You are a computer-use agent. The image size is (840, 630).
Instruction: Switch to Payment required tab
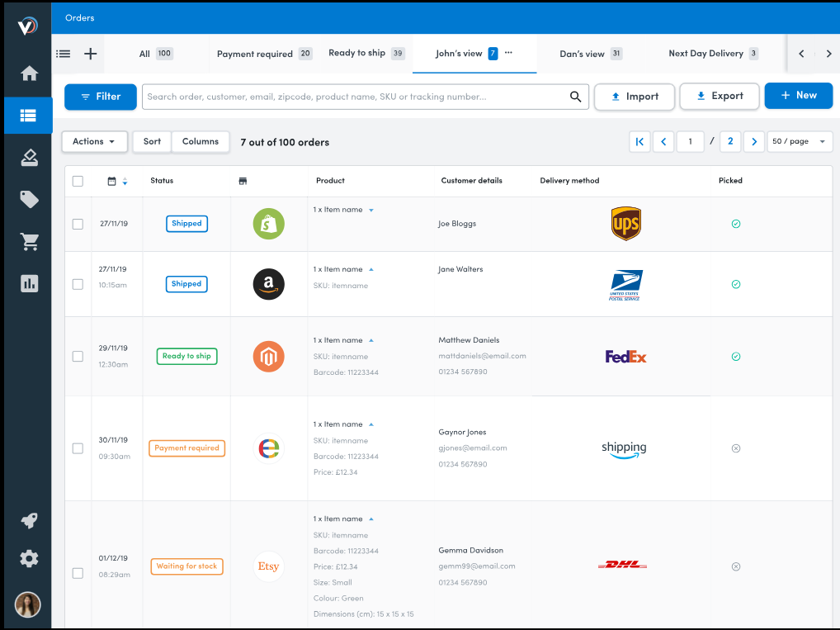[265, 54]
